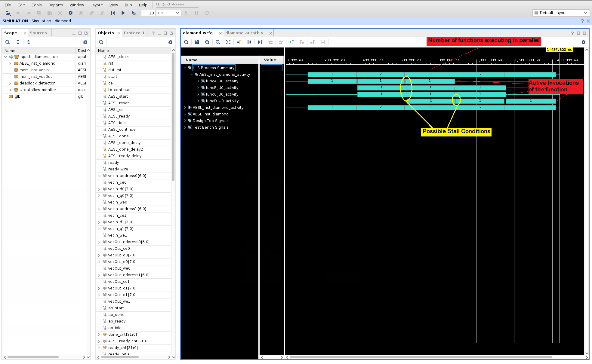Screen dimensions: 592x364
Task: Select the AESL_ready_delay object
Action: pyautogui.click(x=125, y=156)
